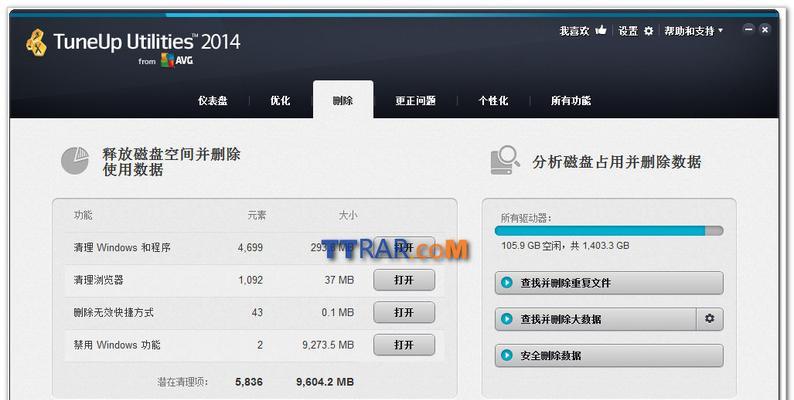Click the 删除无效快捷方式 row label
Screen dimensions: 794x400
tap(113, 312)
